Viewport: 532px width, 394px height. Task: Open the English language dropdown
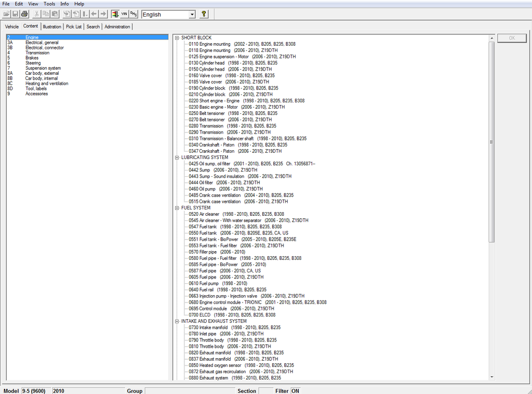point(192,15)
